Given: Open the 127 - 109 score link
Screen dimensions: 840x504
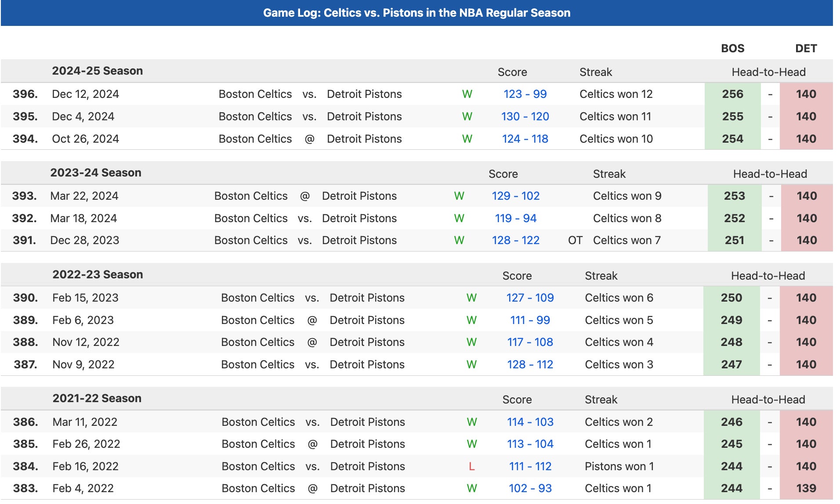Looking at the screenshot, I should [529, 298].
